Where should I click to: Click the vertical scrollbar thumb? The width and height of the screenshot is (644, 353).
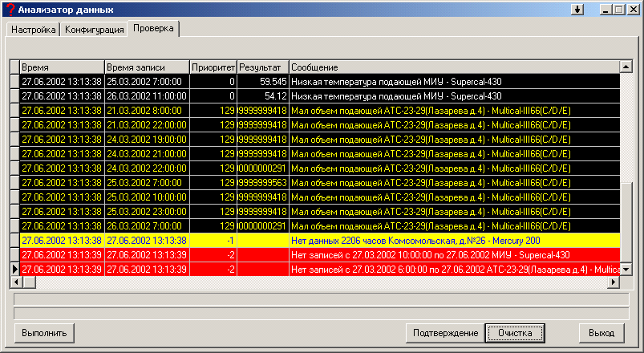click(x=626, y=222)
